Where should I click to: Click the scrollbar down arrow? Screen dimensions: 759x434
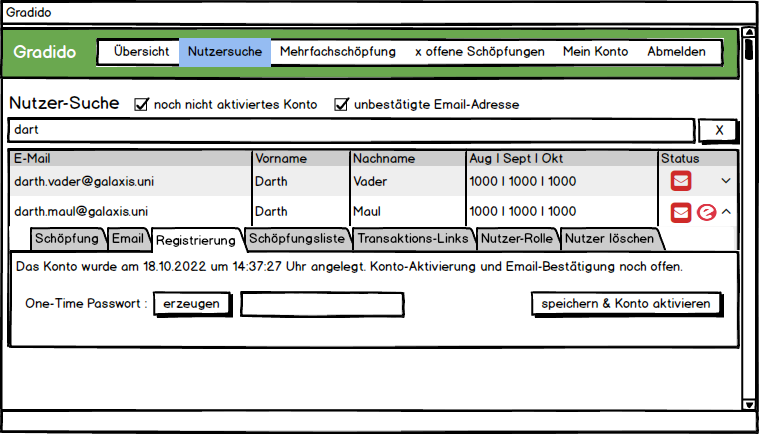click(749, 403)
